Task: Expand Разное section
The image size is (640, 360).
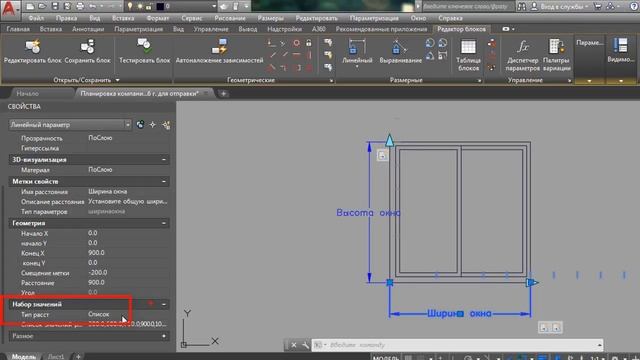Action: (164, 336)
